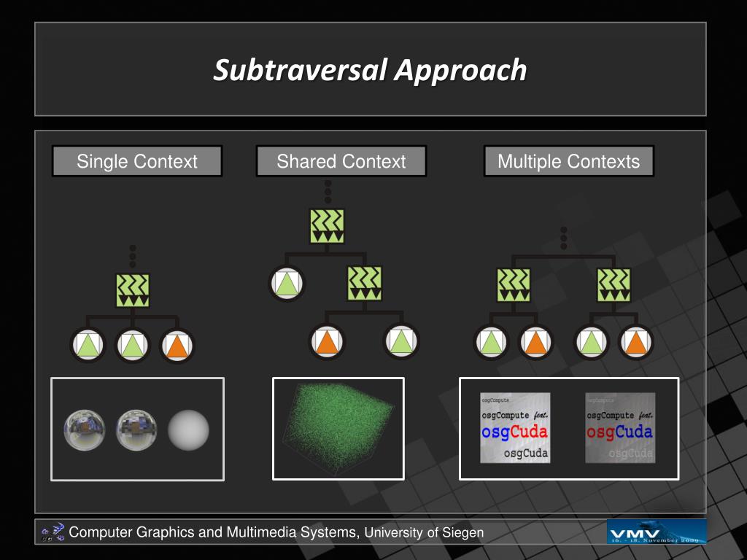The height and width of the screenshot is (560, 747).
Task: Click the green particle cube image
Action: tap(338, 429)
